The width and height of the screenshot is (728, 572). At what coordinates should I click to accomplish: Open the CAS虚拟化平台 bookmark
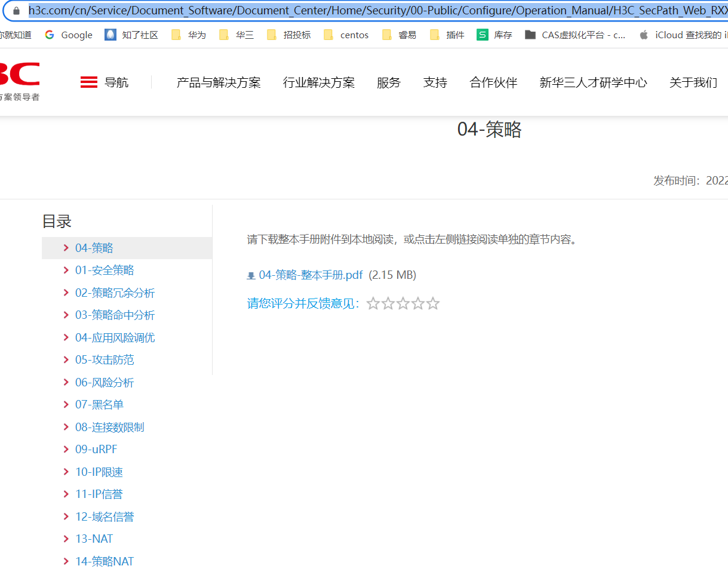[x=575, y=35]
